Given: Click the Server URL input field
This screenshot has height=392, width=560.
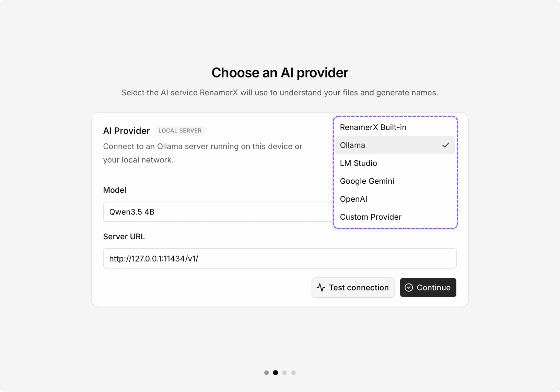Looking at the screenshot, I should (x=280, y=259).
